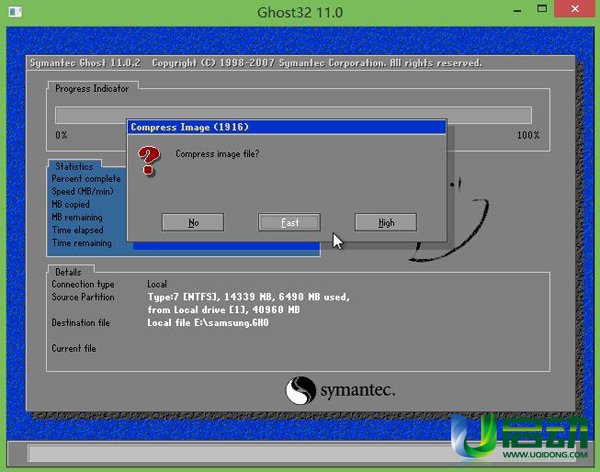Click the "Local" connection value
This screenshot has width=600, height=472.
[x=157, y=284]
